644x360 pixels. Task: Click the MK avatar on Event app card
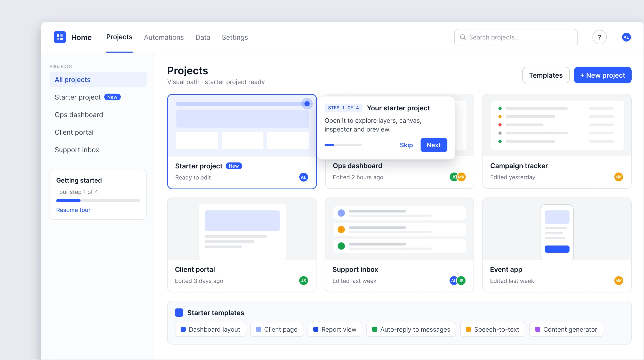click(618, 281)
